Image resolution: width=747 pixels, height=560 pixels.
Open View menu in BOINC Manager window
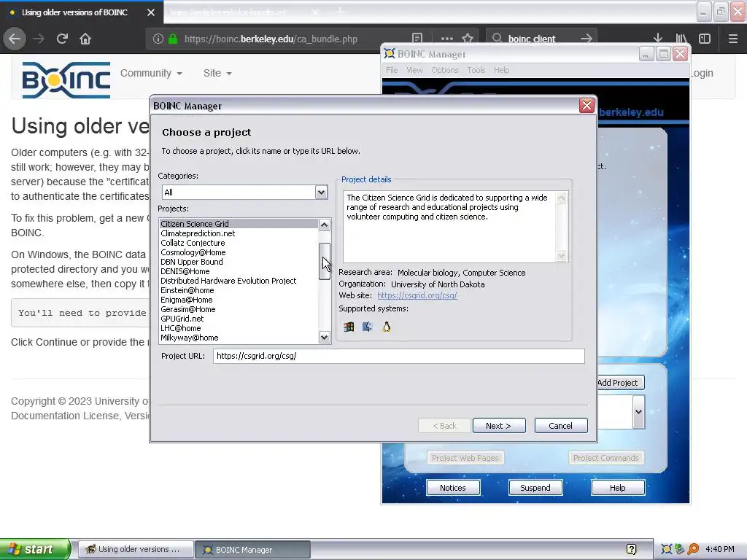(x=414, y=70)
